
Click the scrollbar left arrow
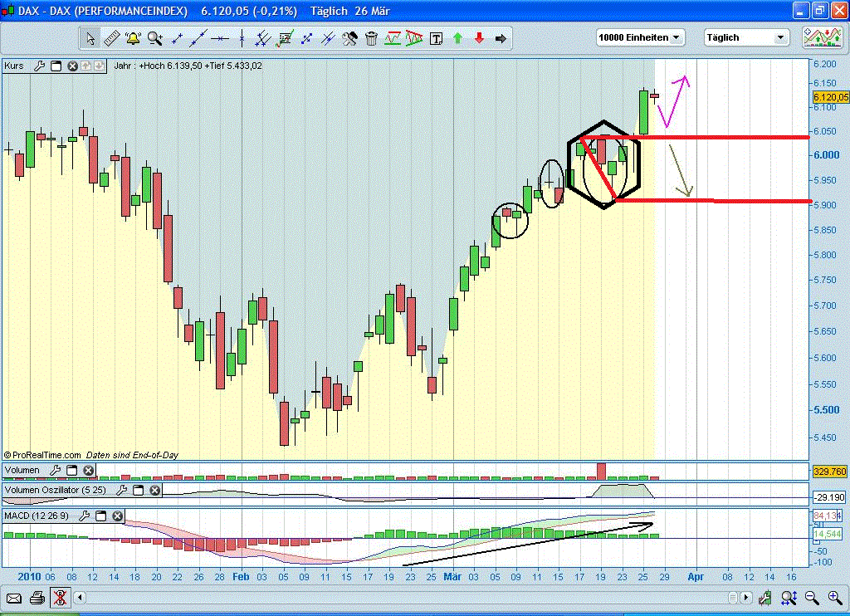80,598
